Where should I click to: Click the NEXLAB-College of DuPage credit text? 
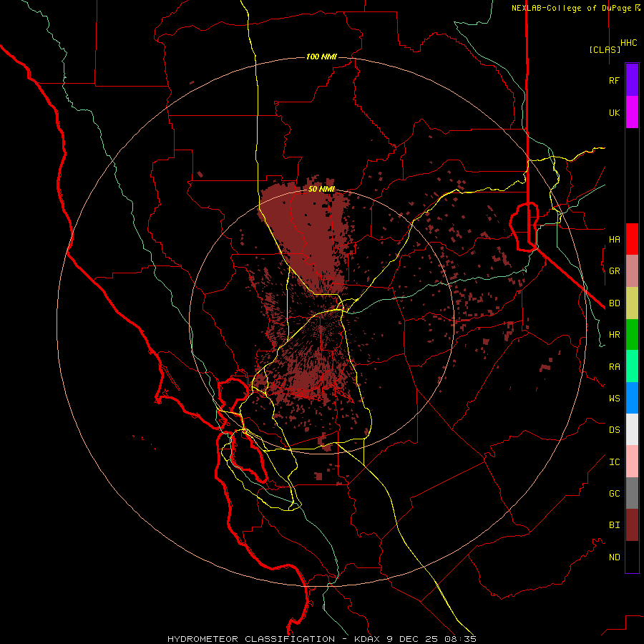click(572, 8)
